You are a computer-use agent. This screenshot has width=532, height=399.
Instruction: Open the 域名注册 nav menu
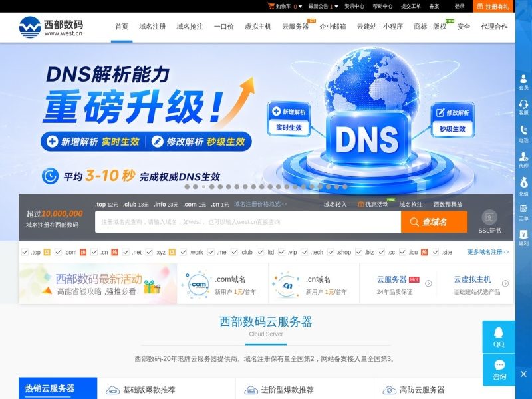coord(152,27)
